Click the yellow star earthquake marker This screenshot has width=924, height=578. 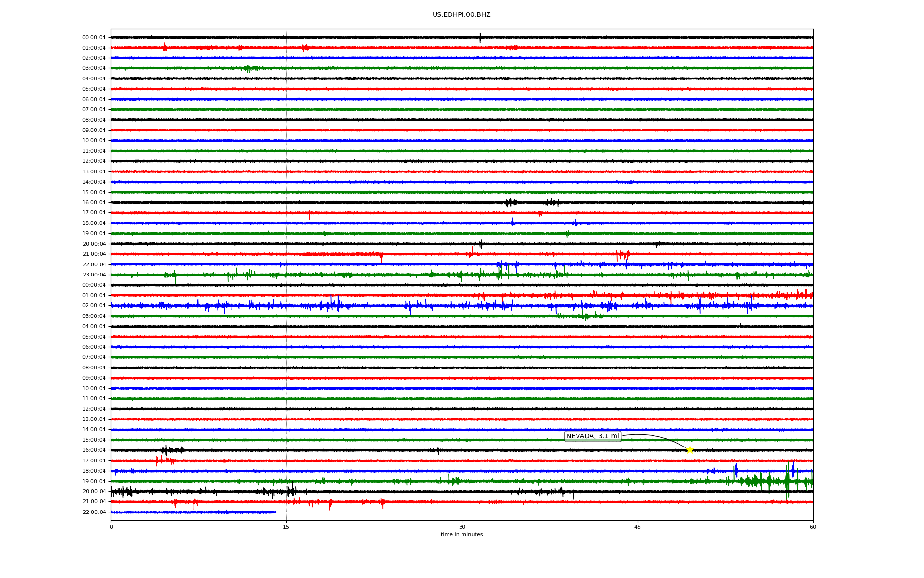tap(689, 450)
